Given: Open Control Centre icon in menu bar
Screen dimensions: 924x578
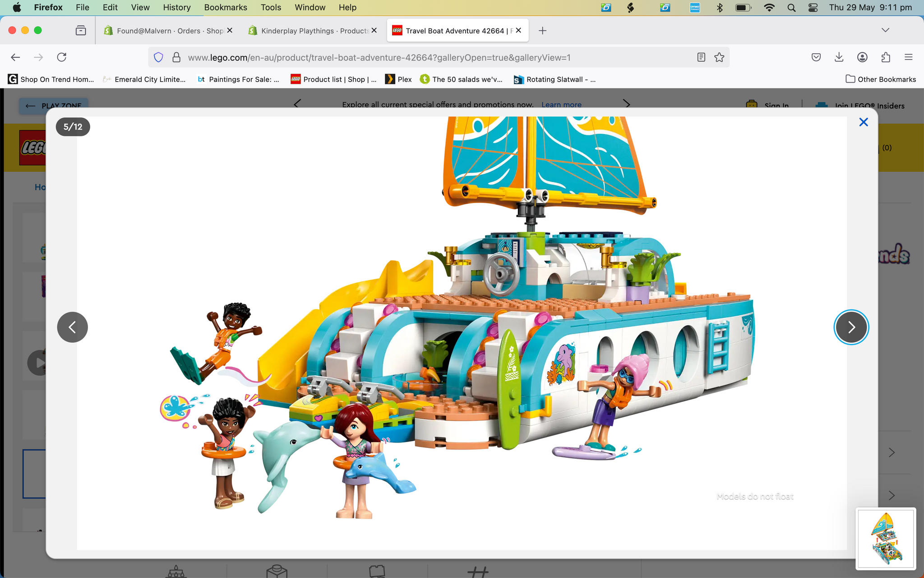Looking at the screenshot, I should 813,7.
